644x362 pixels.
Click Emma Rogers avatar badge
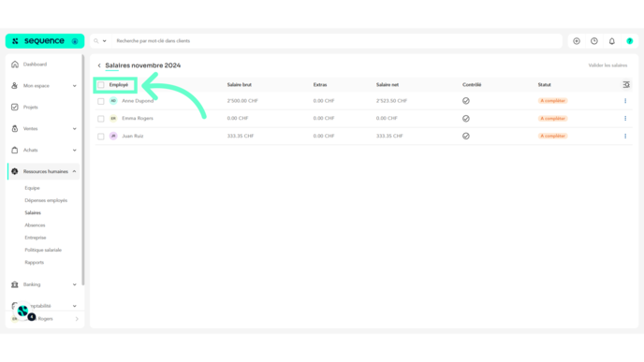click(x=113, y=118)
